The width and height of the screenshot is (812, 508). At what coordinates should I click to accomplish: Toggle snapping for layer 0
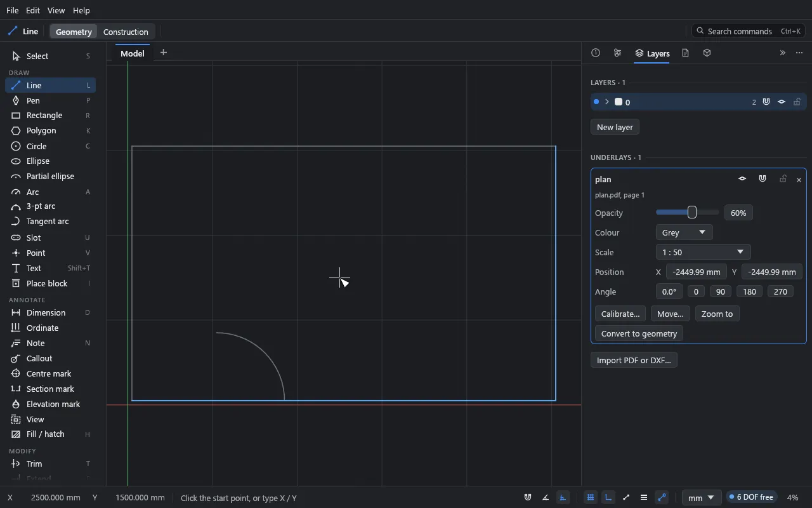766,102
